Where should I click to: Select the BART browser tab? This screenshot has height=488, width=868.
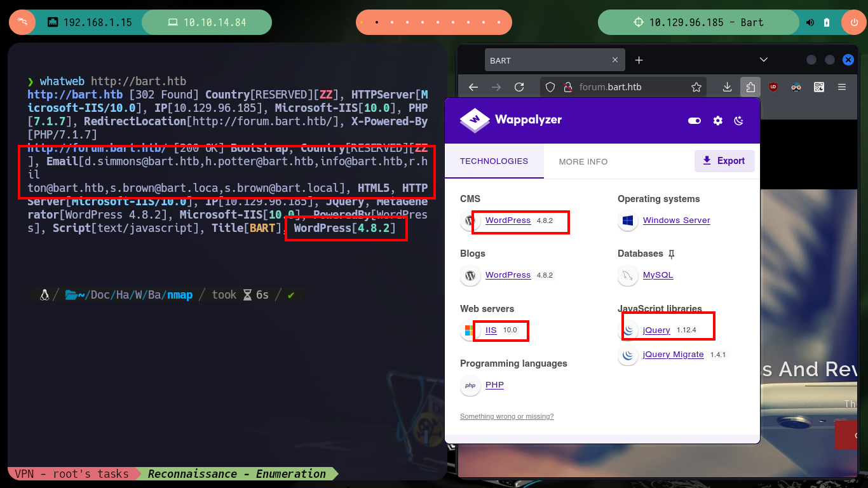pos(555,60)
